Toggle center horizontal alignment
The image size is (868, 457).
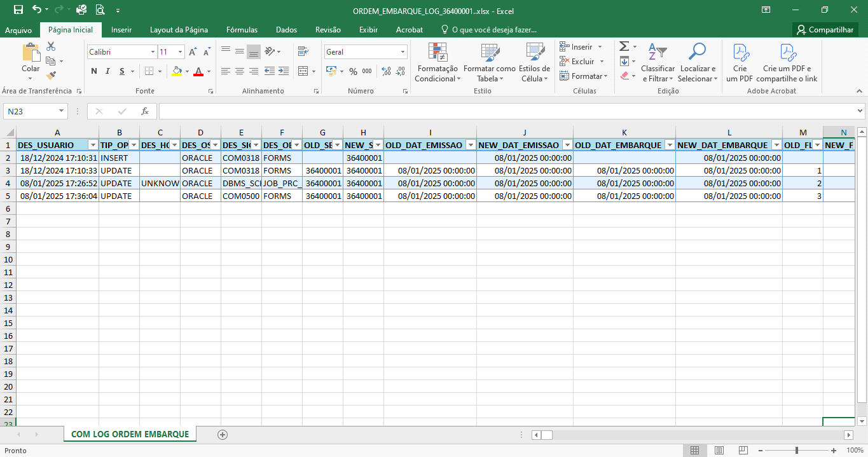tap(240, 71)
